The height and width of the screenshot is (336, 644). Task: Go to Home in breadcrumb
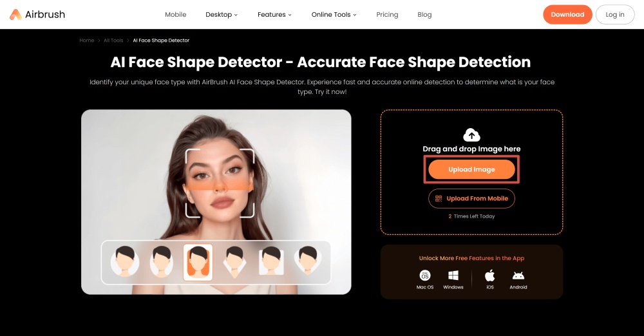[x=87, y=41]
